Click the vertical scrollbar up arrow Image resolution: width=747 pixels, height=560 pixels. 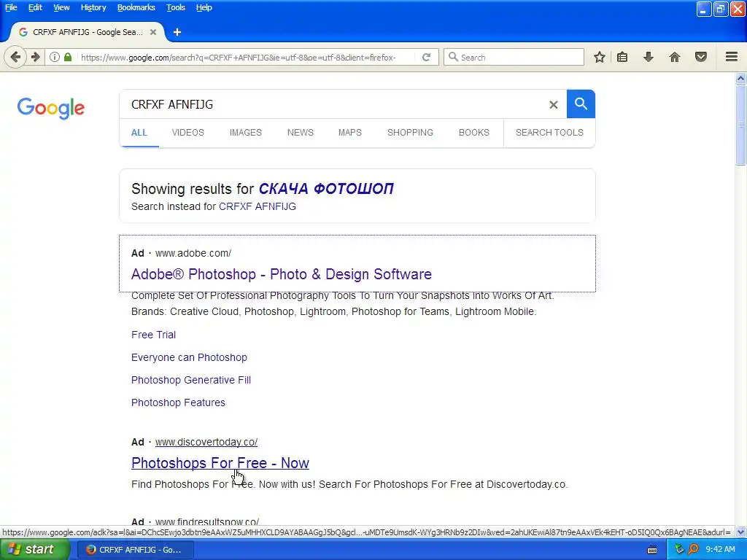coord(741,78)
